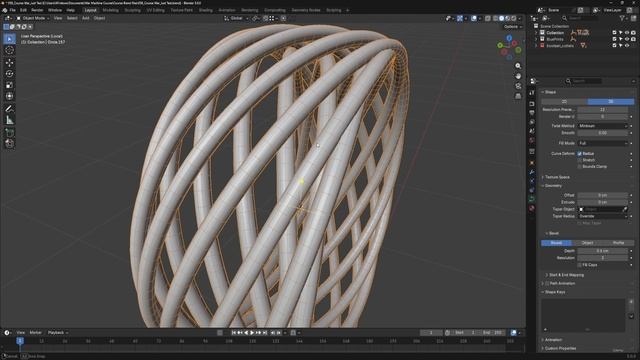Expand the Custom Properties panel
This screenshot has width=640, height=360.
pyautogui.click(x=560, y=349)
